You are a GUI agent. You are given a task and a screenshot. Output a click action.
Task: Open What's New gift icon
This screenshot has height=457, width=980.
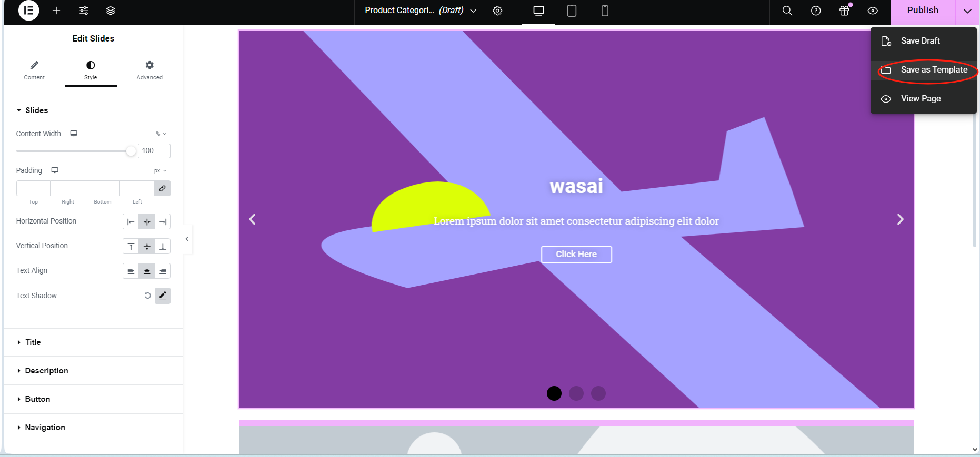click(x=844, y=11)
